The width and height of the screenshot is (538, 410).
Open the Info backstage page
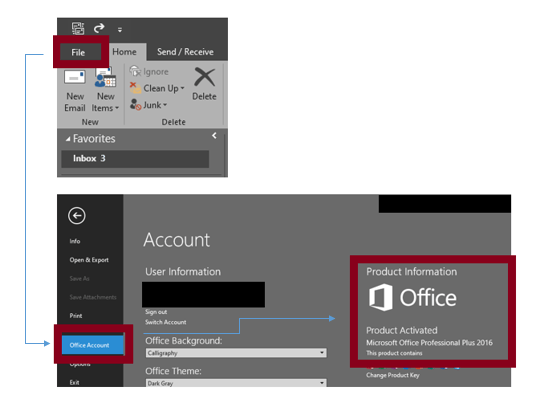75,241
